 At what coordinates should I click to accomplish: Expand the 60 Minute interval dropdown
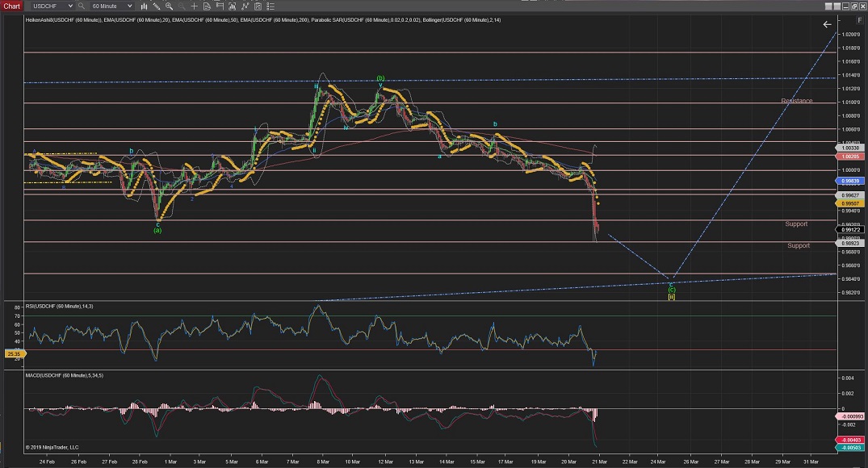(x=129, y=6)
